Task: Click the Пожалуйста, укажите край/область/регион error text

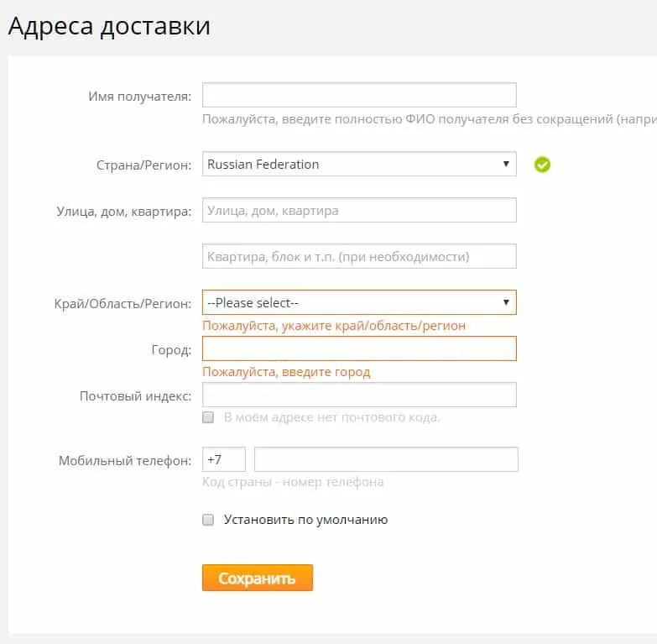Action: (334, 326)
